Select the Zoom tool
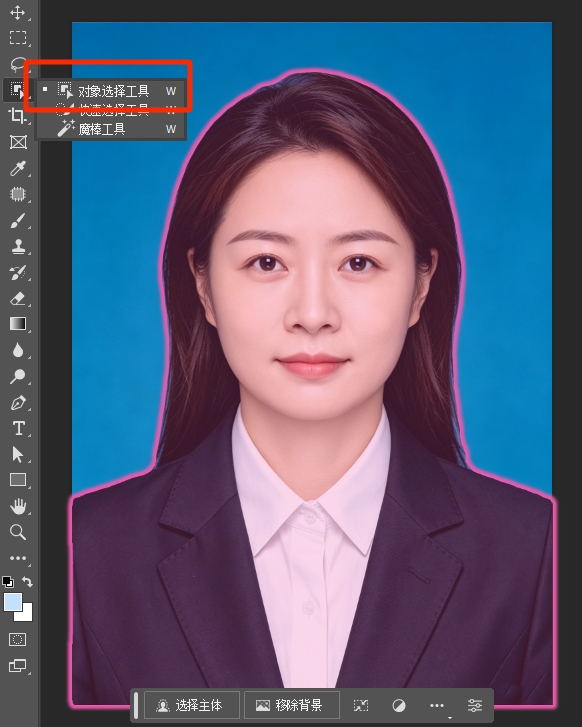Screen dimensions: 582x727 click(x=18, y=532)
